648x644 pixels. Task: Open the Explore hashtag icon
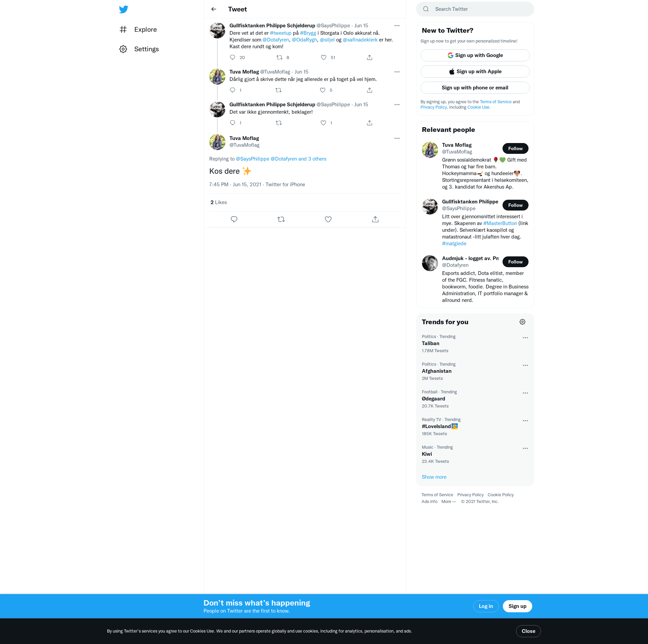123,29
